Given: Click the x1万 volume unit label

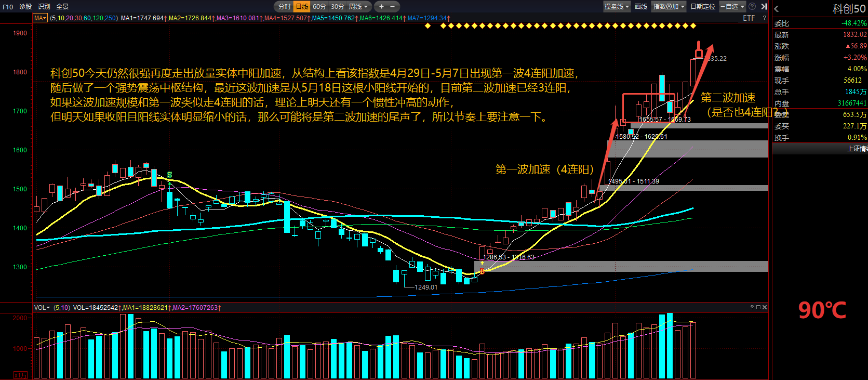Looking at the screenshot, I should (x=20, y=375).
